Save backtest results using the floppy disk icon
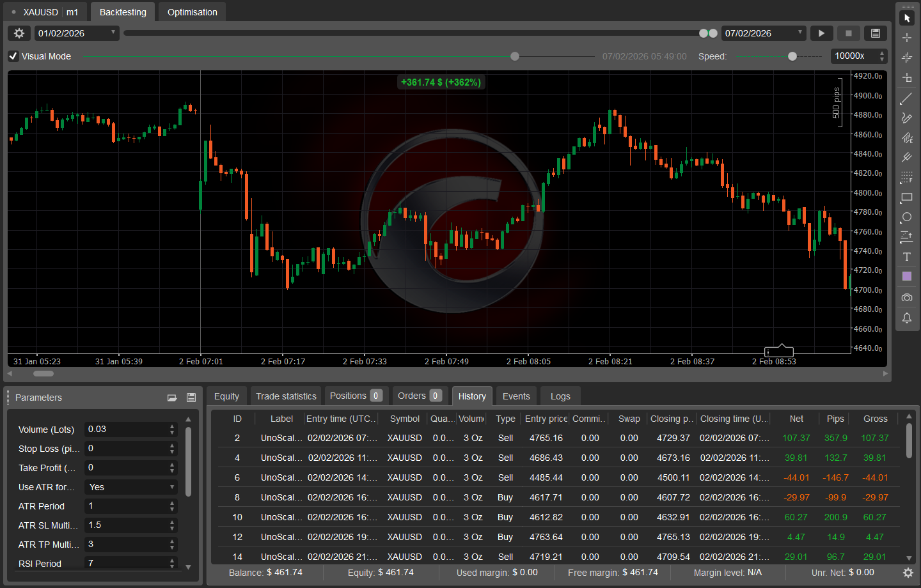921x588 pixels. (875, 33)
